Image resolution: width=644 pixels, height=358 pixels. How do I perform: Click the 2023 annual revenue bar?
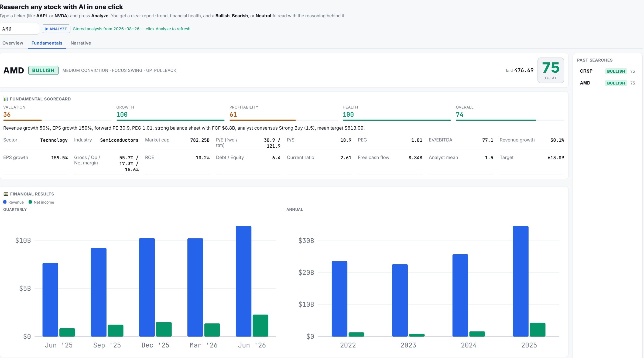click(x=400, y=300)
